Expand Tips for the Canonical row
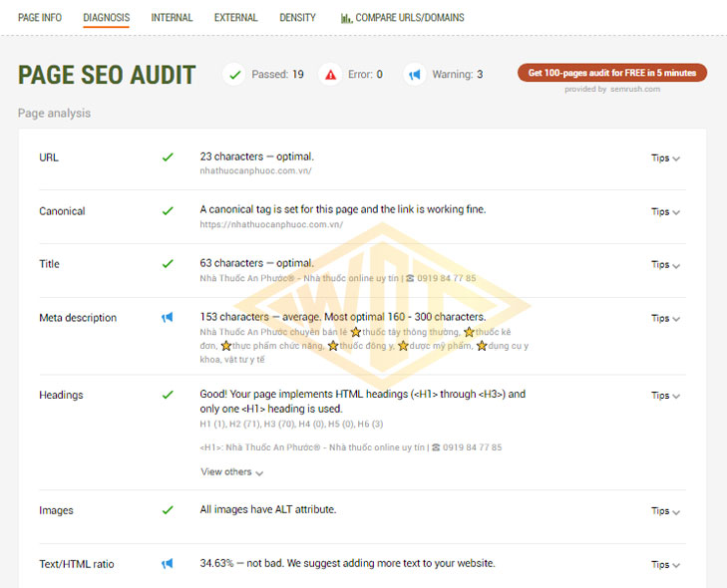This screenshot has width=727, height=588. [x=665, y=211]
